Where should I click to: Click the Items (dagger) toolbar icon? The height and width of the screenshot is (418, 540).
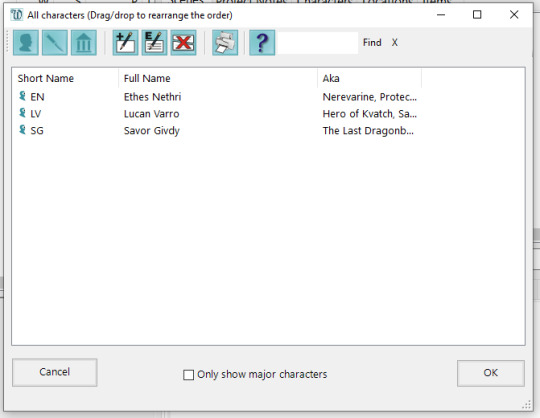(x=55, y=43)
